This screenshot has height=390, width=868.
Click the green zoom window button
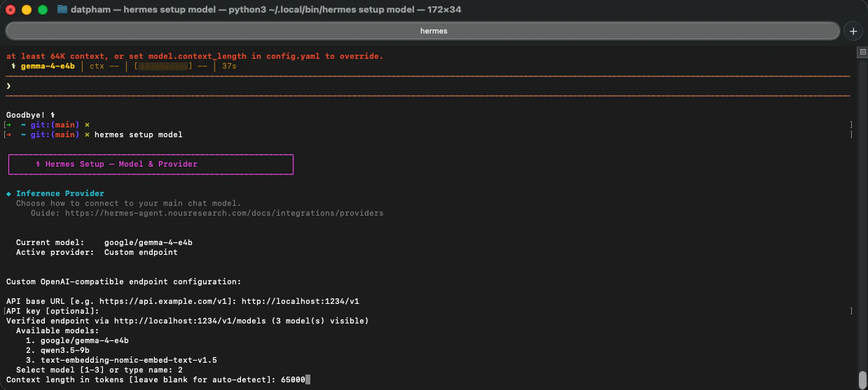[42, 10]
